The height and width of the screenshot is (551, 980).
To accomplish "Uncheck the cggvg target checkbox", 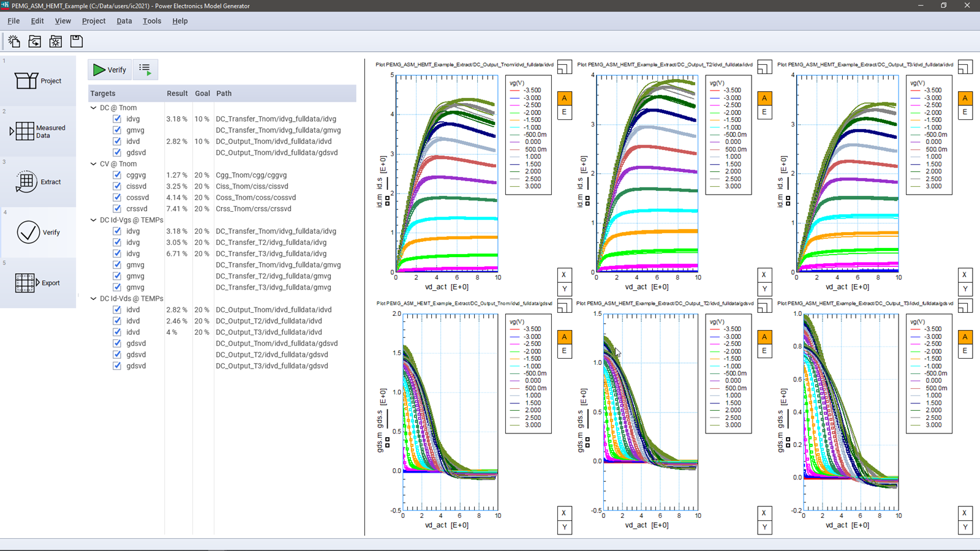I will coord(117,175).
